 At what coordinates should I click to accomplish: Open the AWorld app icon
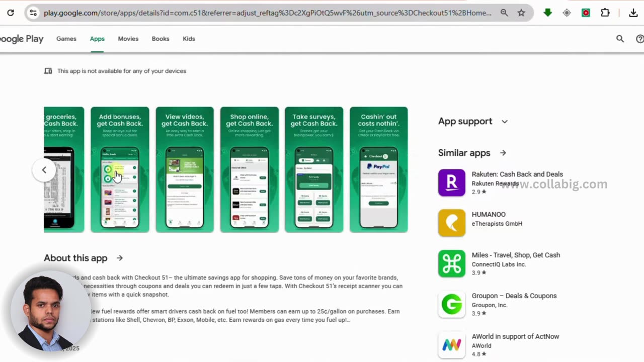coord(452,345)
